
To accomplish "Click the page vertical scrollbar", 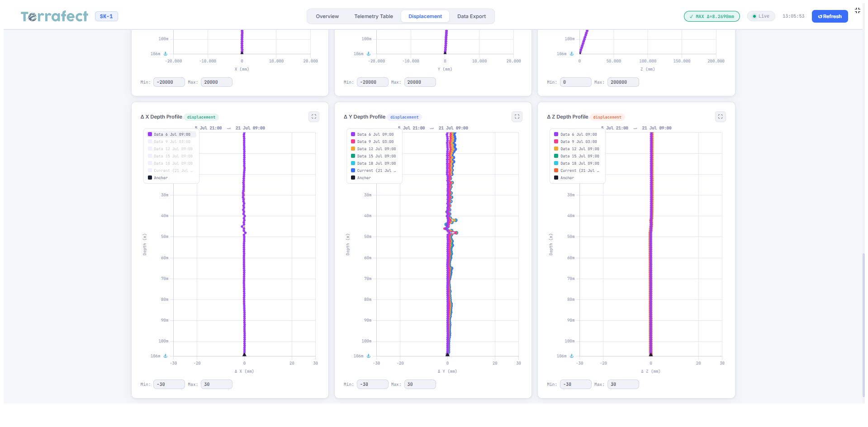I will point(863,325).
